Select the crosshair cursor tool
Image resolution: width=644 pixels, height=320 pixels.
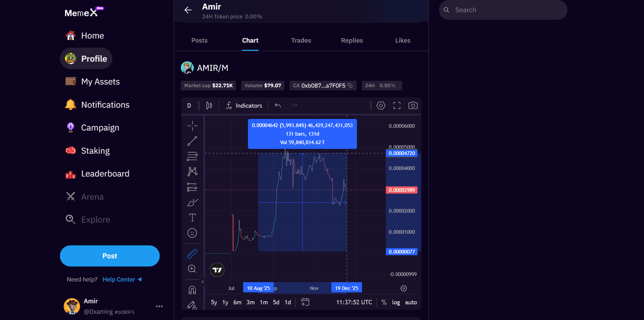pos(192,126)
